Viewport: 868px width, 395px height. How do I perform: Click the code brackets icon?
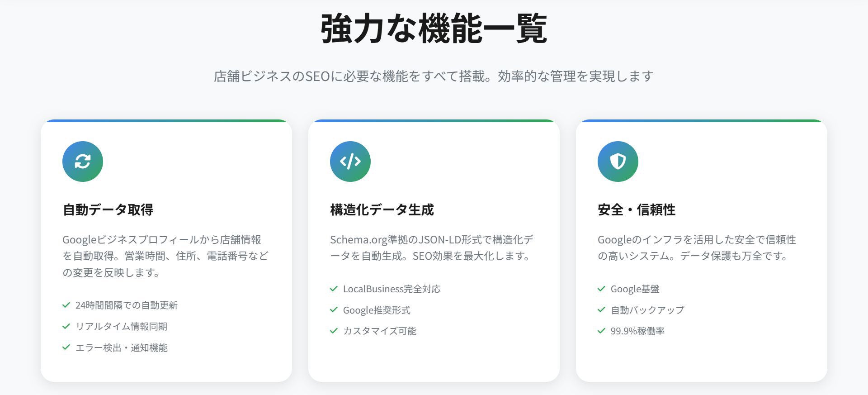coord(350,162)
